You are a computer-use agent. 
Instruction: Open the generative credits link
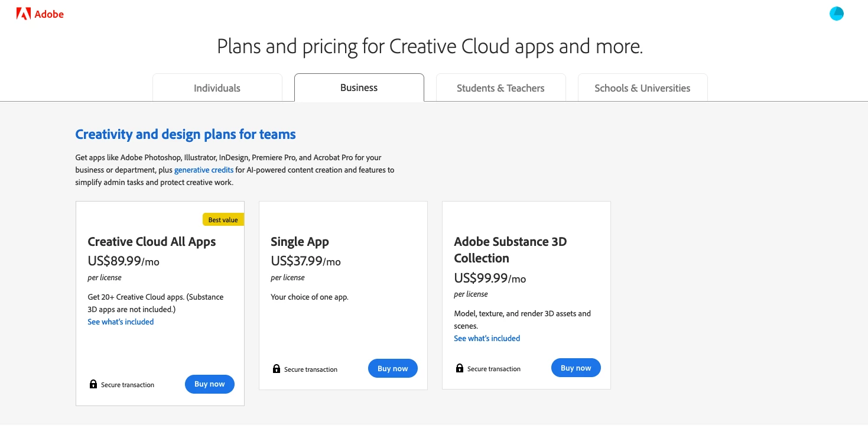point(204,170)
